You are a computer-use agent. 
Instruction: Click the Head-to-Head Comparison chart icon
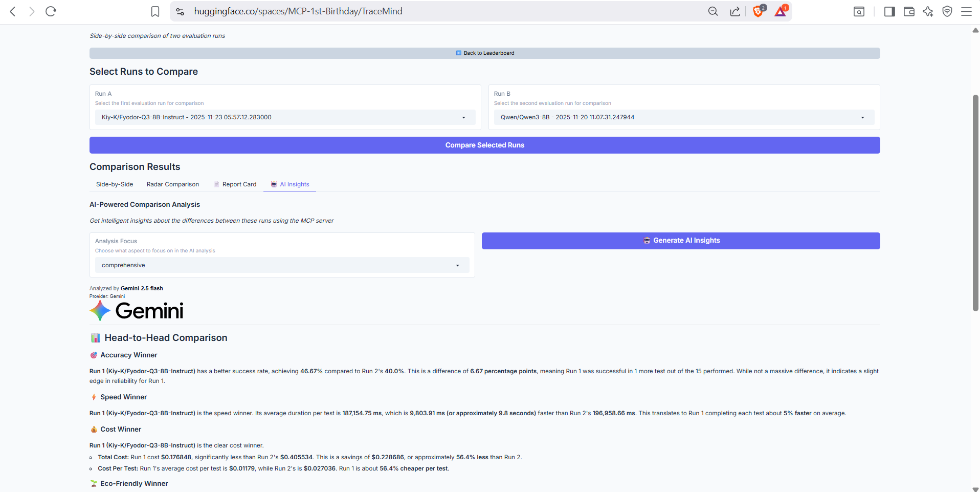click(x=95, y=338)
